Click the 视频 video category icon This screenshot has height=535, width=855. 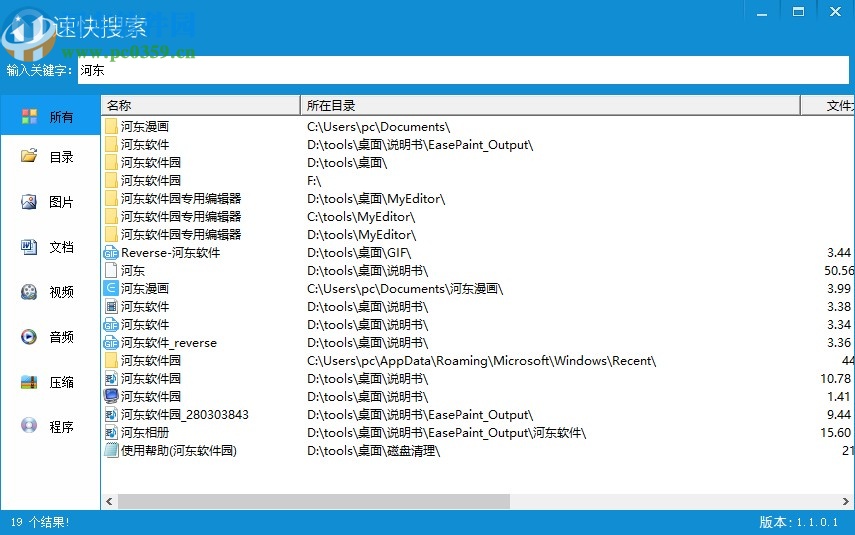click(x=29, y=292)
